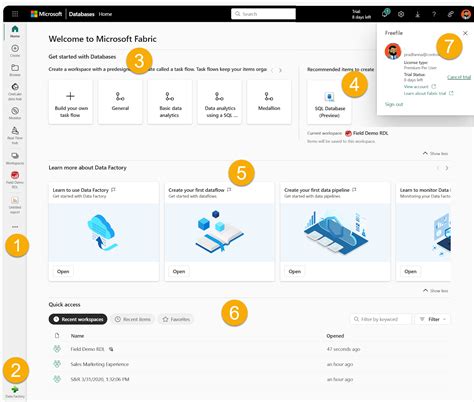The height and width of the screenshot is (402, 474).
Task: Open Learn about Fabric trial link
Action: click(429, 93)
